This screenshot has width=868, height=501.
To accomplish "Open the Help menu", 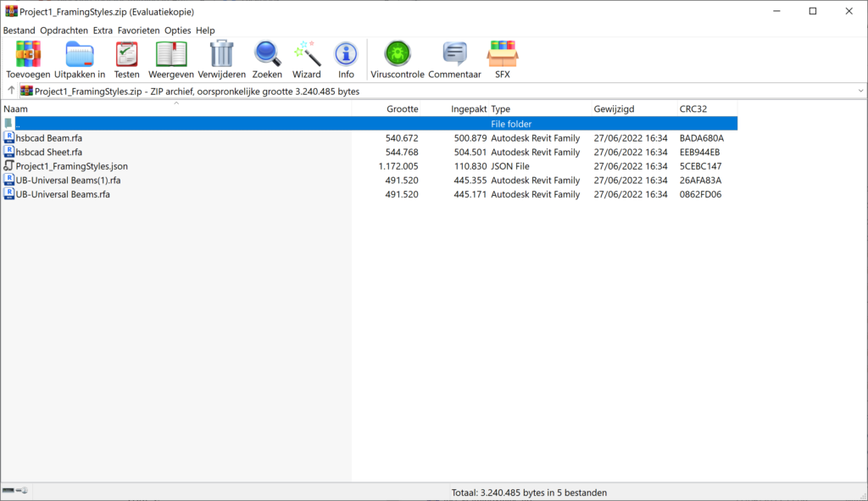I will (x=205, y=31).
